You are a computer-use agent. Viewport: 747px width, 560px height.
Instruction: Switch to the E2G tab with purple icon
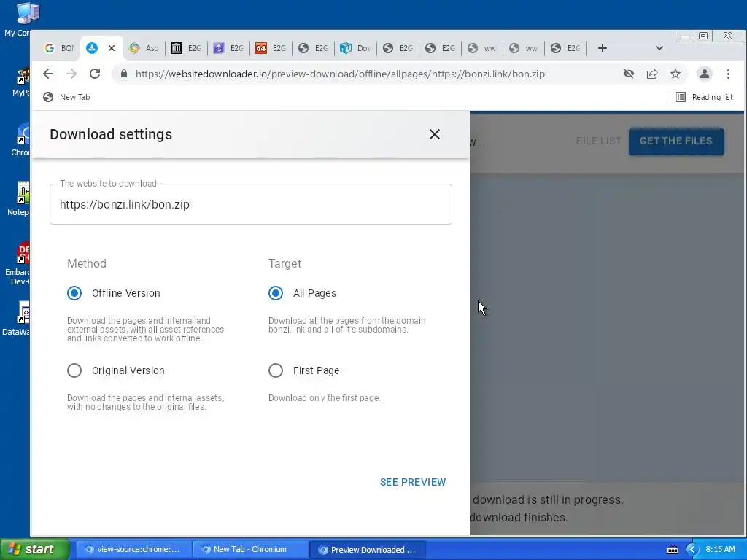coord(228,48)
